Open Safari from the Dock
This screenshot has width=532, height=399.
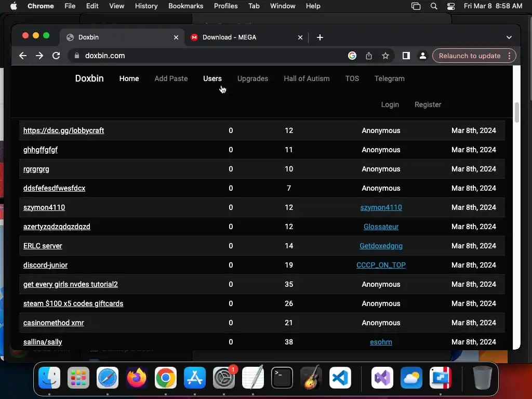pyautogui.click(x=108, y=378)
